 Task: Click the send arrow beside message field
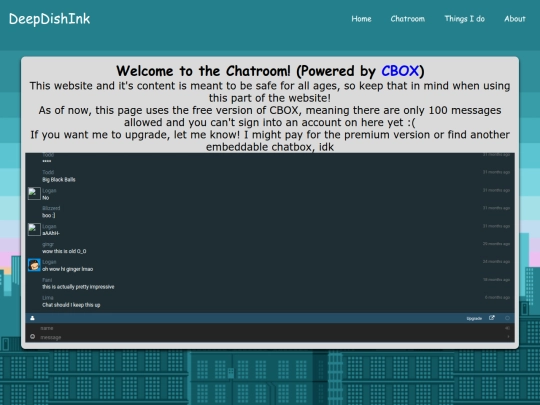pyautogui.click(x=508, y=337)
